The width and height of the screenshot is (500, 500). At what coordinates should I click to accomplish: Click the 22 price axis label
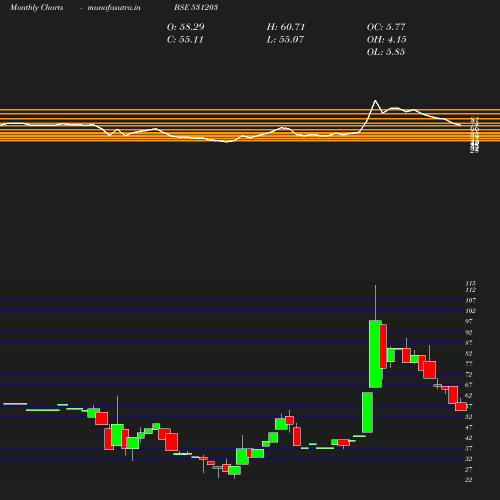pyautogui.click(x=469, y=480)
